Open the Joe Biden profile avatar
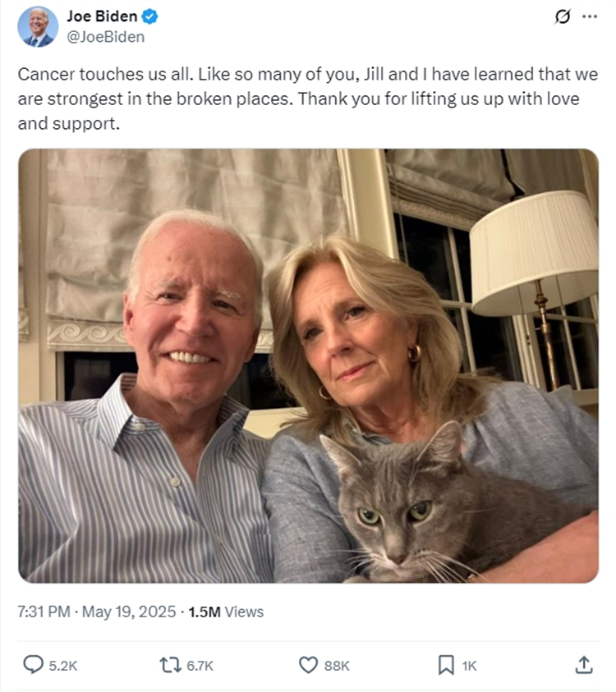 (38, 26)
